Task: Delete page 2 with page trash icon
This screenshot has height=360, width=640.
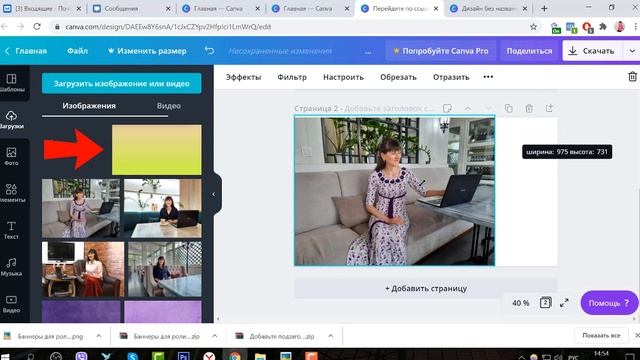Action: tap(529, 108)
